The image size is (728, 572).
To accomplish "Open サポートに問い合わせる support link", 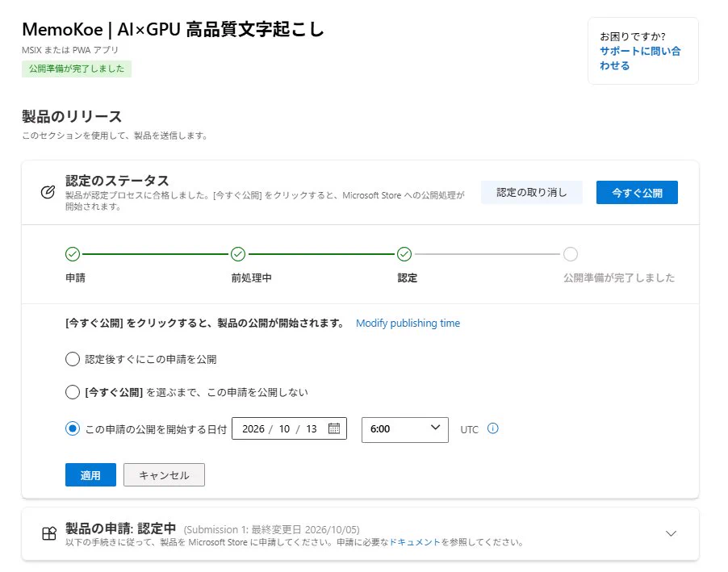I will 640,58.
